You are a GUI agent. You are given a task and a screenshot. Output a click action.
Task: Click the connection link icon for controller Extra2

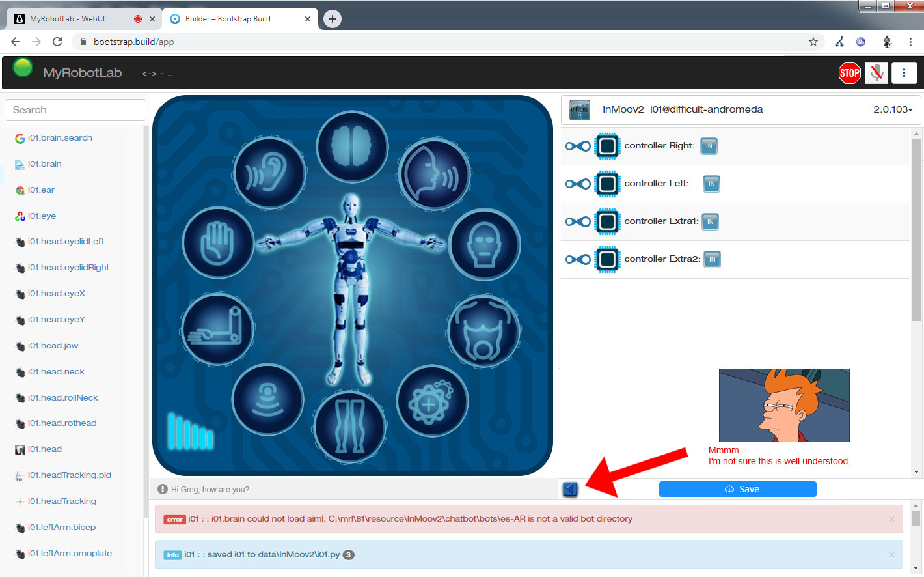pos(578,259)
